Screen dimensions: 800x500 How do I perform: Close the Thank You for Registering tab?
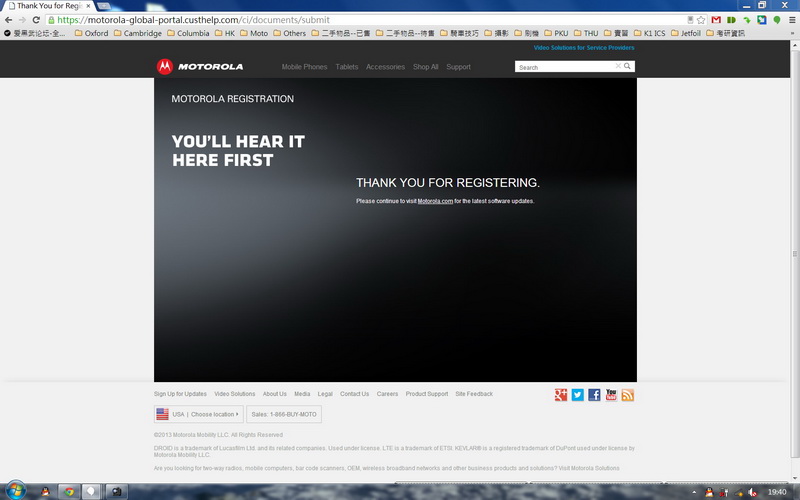click(x=88, y=6)
